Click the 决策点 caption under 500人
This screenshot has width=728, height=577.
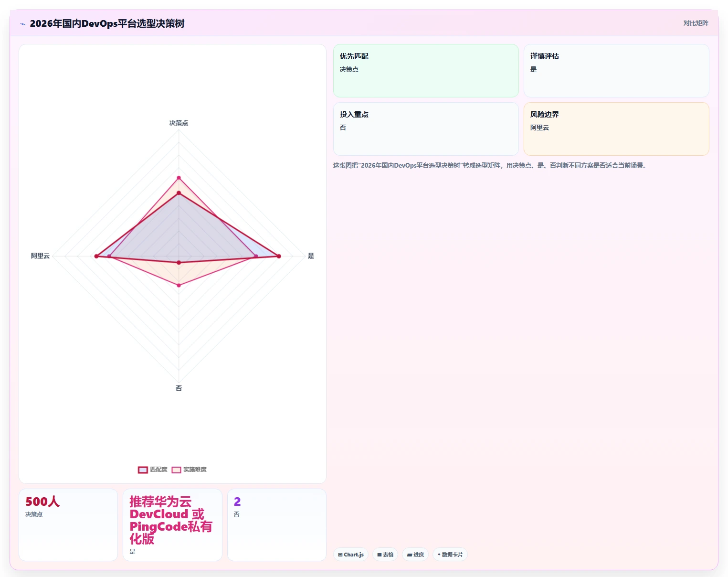34,514
